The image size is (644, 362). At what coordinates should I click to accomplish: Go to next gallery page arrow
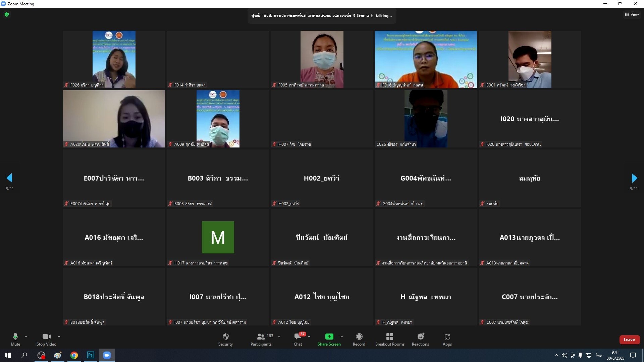(x=634, y=178)
